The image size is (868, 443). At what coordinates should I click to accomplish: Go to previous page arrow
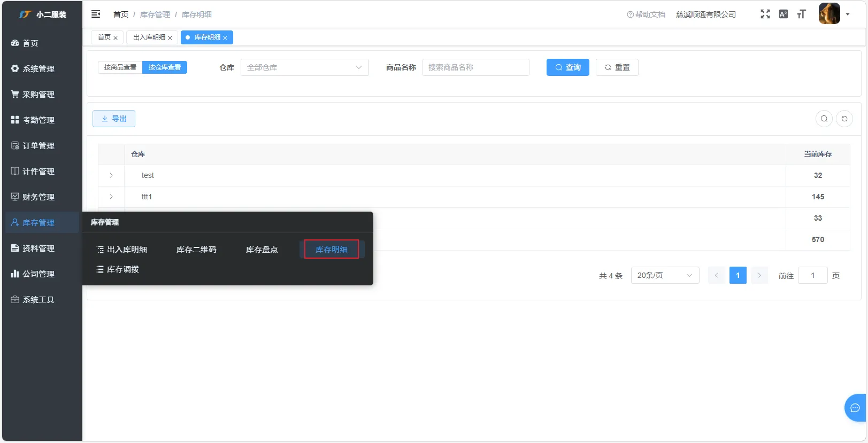tap(717, 275)
